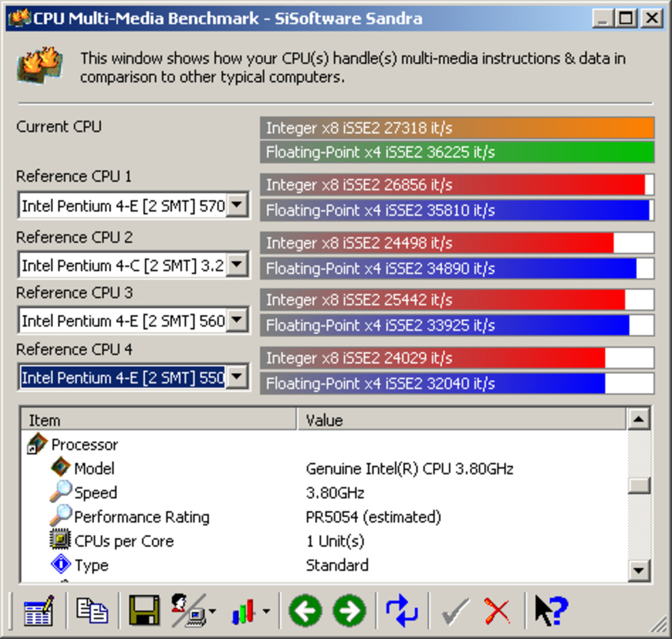Select the Model row label
The height and width of the screenshot is (639, 672).
94,468
